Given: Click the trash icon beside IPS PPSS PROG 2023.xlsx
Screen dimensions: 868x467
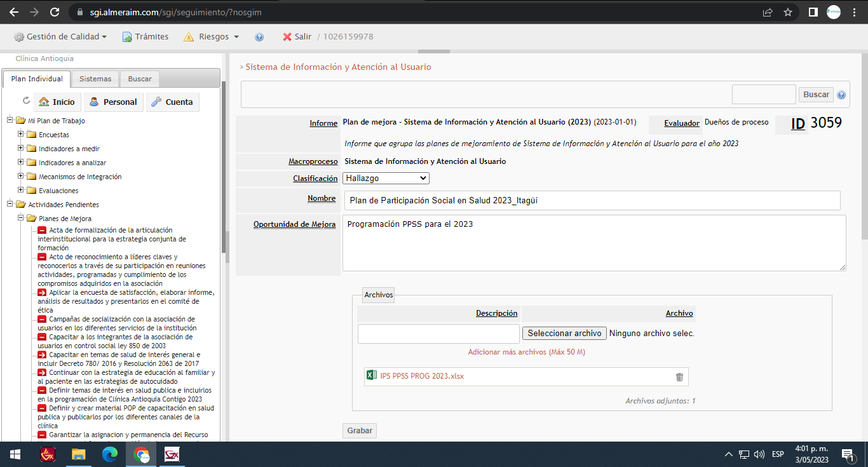Looking at the screenshot, I should 679,377.
